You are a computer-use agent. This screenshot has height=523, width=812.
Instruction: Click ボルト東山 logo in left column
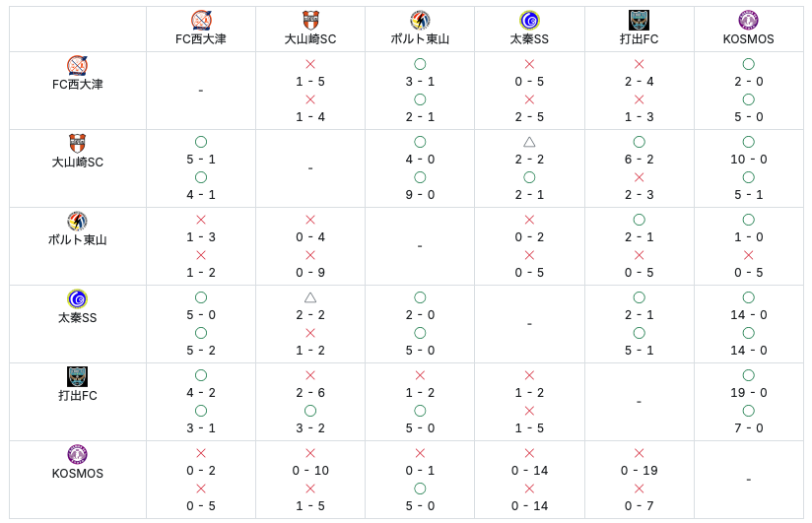tap(77, 222)
